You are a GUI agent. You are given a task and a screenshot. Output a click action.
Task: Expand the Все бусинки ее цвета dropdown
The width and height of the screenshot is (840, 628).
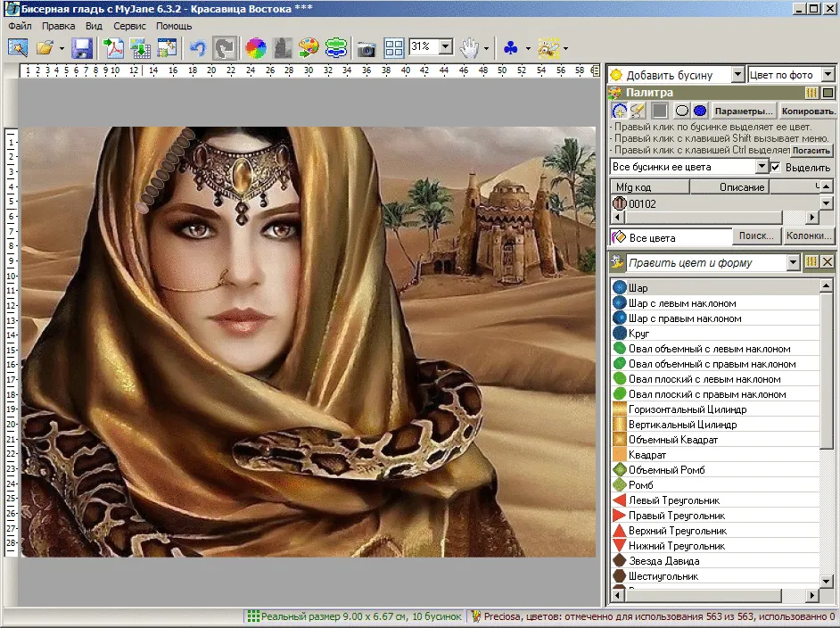coord(762,167)
